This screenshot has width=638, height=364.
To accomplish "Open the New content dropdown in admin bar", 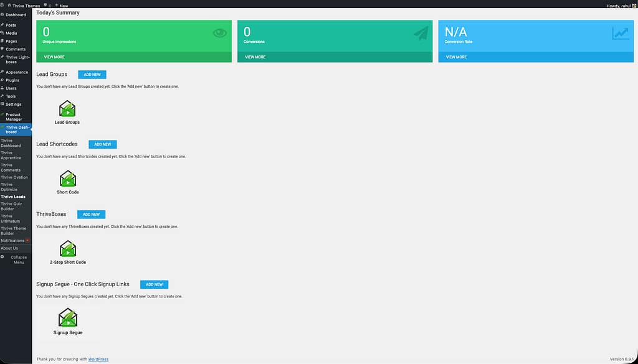I will coord(61,6).
